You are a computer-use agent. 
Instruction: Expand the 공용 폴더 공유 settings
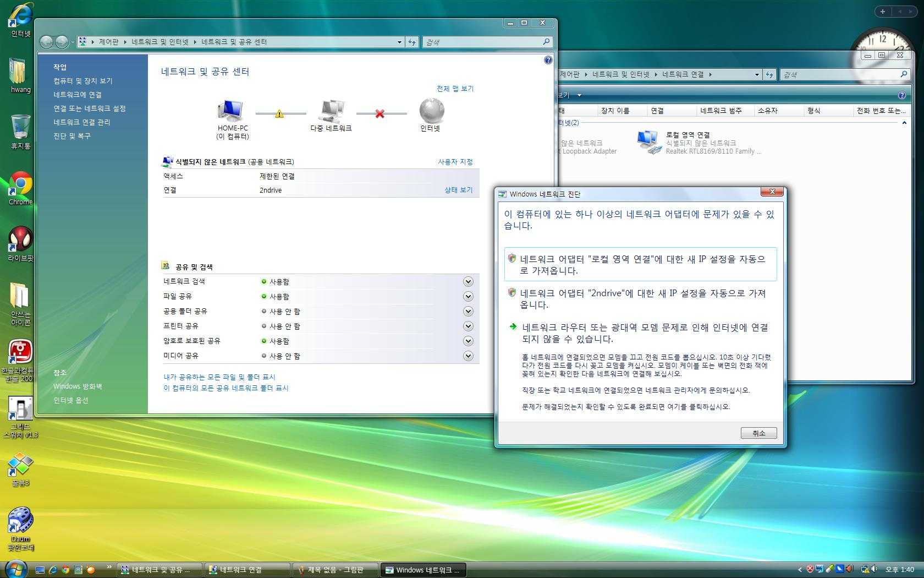coord(468,312)
